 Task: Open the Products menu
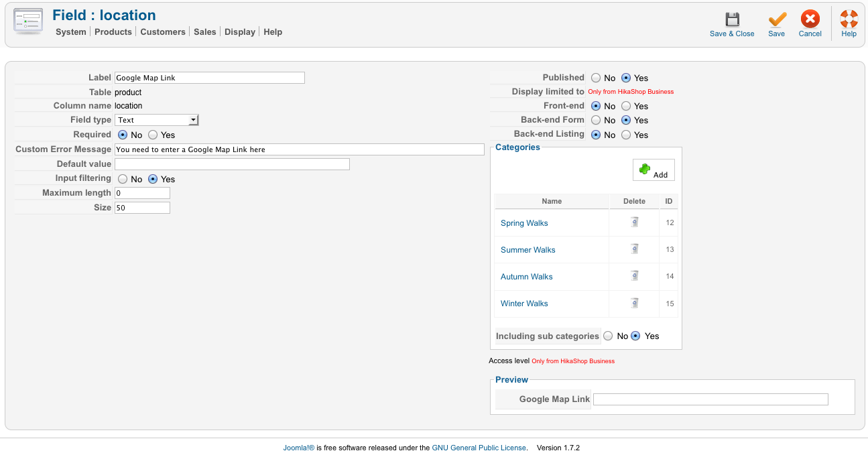[x=113, y=31]
